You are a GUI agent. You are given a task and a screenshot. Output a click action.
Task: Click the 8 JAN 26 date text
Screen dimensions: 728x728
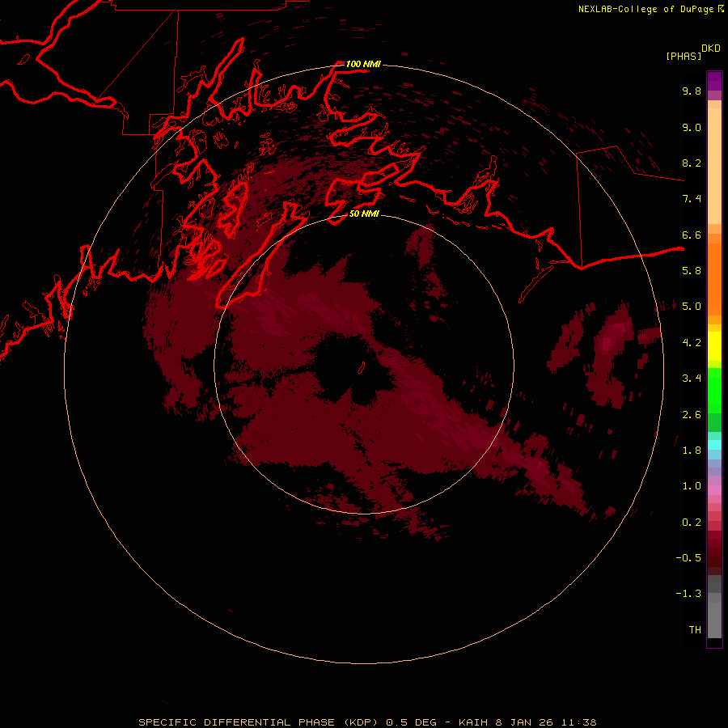[x=525, y=722]
